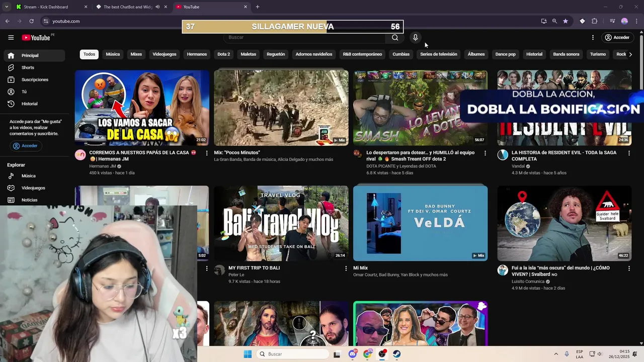
Task: Open more options for DOTA PICANTE video
Action: click(x=485, y=153)
